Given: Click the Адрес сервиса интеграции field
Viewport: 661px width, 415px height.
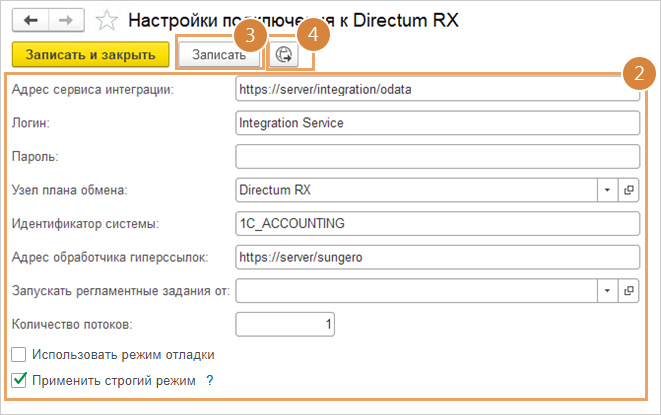Looking at the screenshot, I should click(x=436, y=88).
